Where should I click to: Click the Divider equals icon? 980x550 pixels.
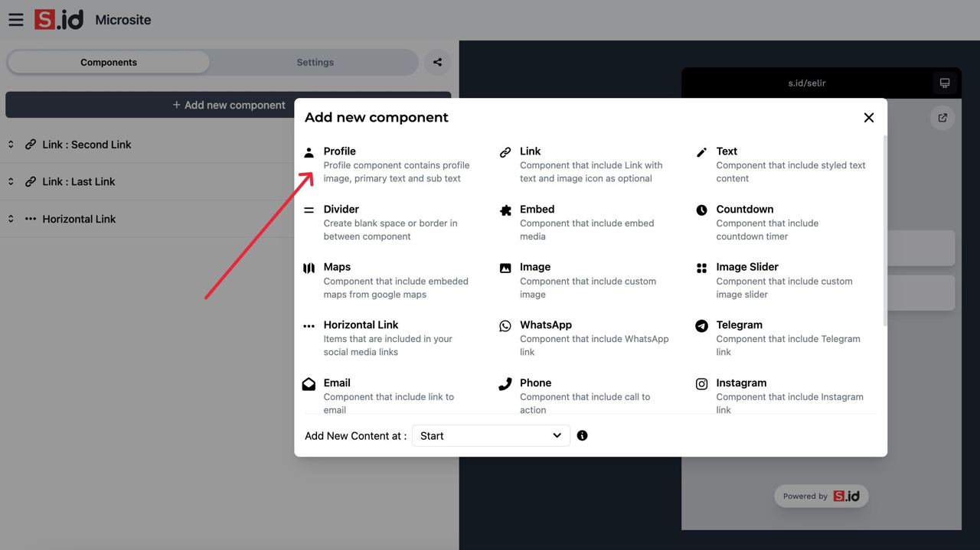click(x=309, y=210)
